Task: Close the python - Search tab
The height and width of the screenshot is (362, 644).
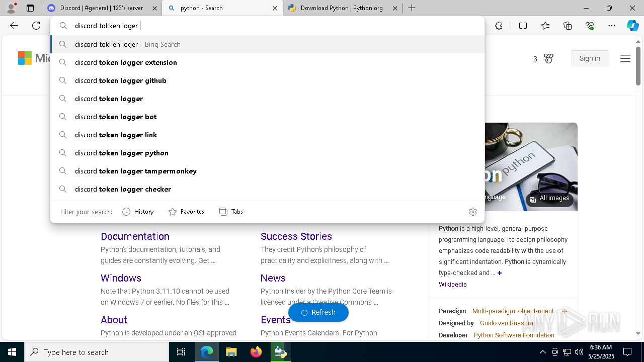Action: pyautogui.click(x=275, y=8)
